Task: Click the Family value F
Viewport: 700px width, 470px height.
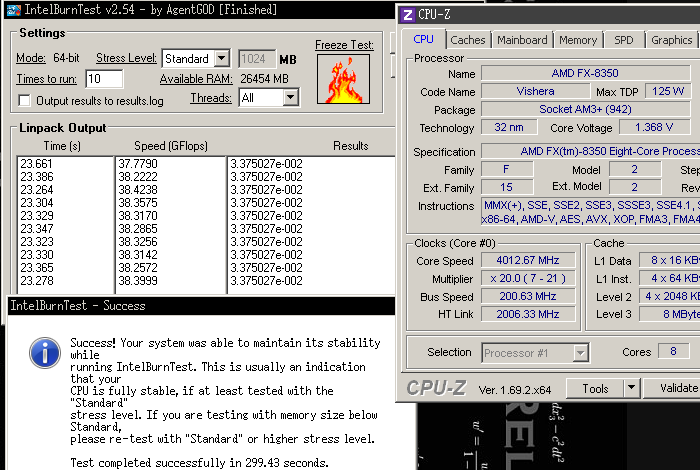Action: (506, 169)
